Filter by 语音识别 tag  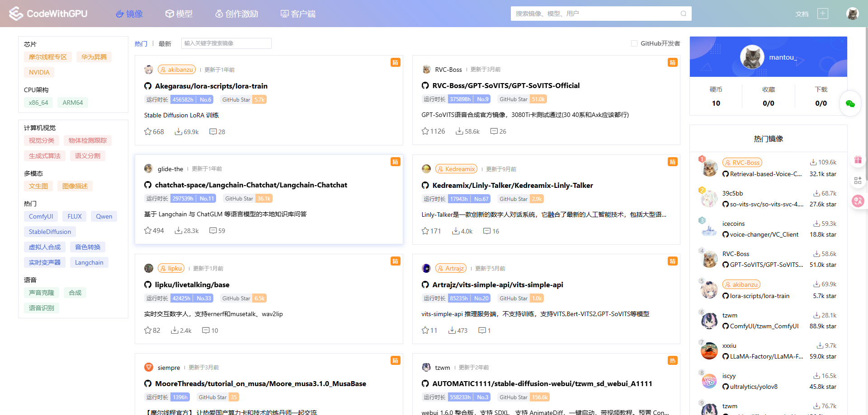pos(42,308)
